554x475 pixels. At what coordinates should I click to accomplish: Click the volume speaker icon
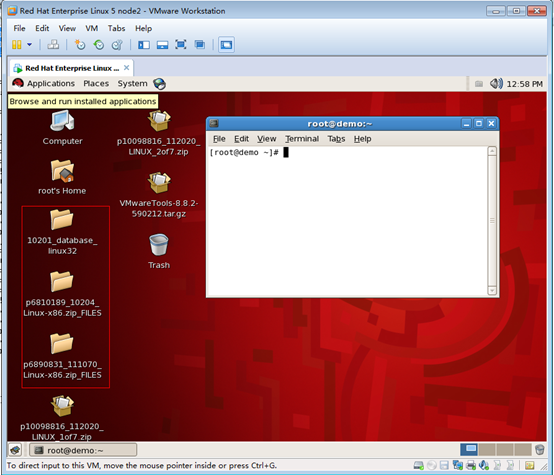pos(496,84)
